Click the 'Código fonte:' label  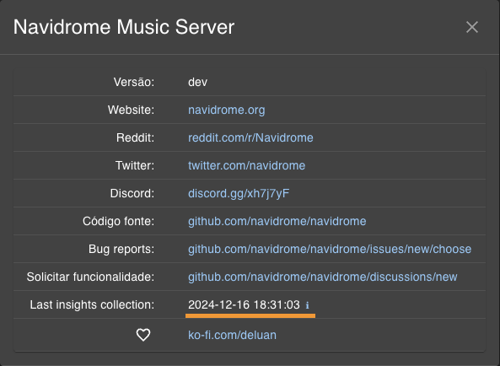click(x=119, y=221)
